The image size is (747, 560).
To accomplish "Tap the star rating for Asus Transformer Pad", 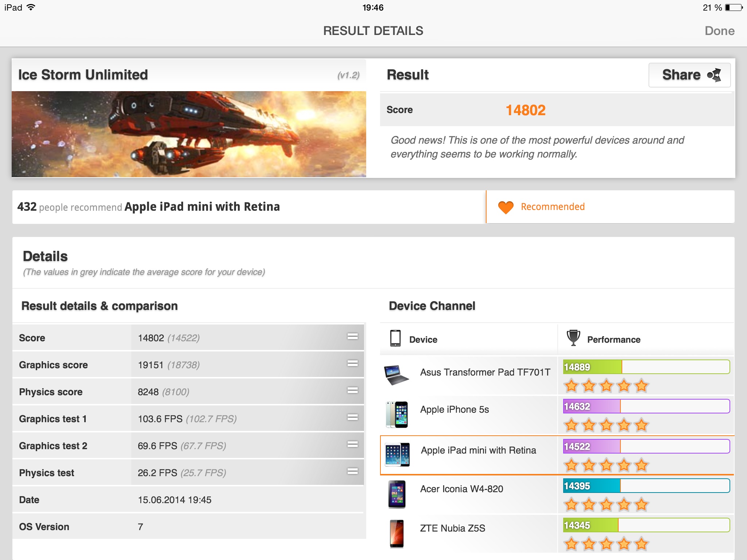I will (606, 386).
